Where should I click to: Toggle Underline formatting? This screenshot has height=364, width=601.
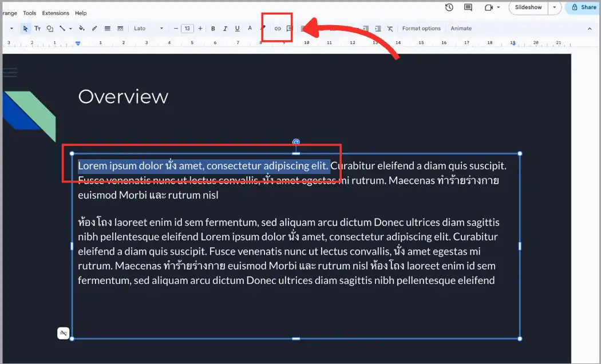pos(238,29)
